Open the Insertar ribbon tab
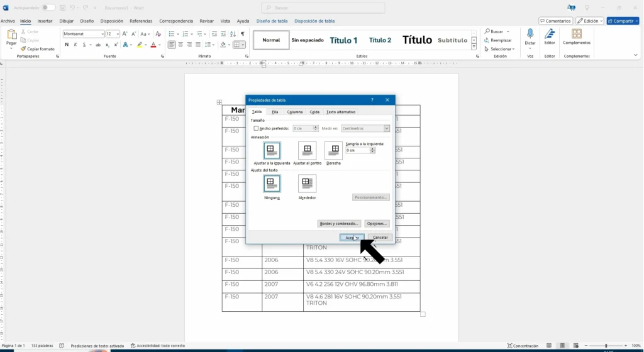This screenshot has height=352, width=644. pos(45,21)
